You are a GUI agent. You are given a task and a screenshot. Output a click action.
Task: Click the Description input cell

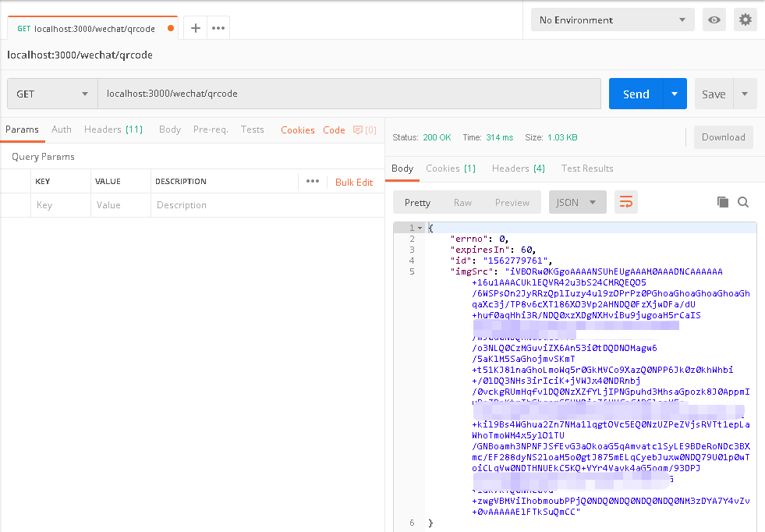pyautogui.click(x=267, y=205)
